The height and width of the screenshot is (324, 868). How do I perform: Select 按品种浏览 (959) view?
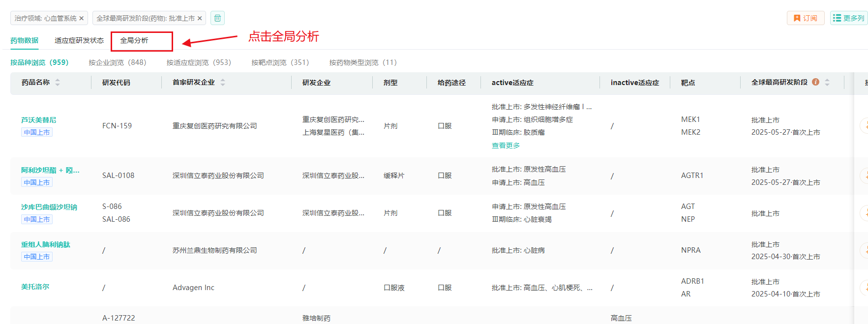(x=39, y=62)
